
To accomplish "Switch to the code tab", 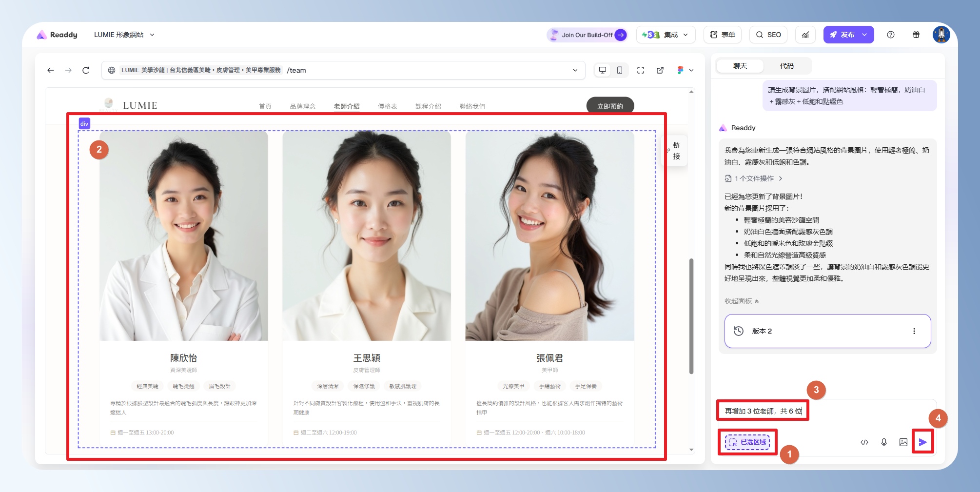I will coord(786,66).
